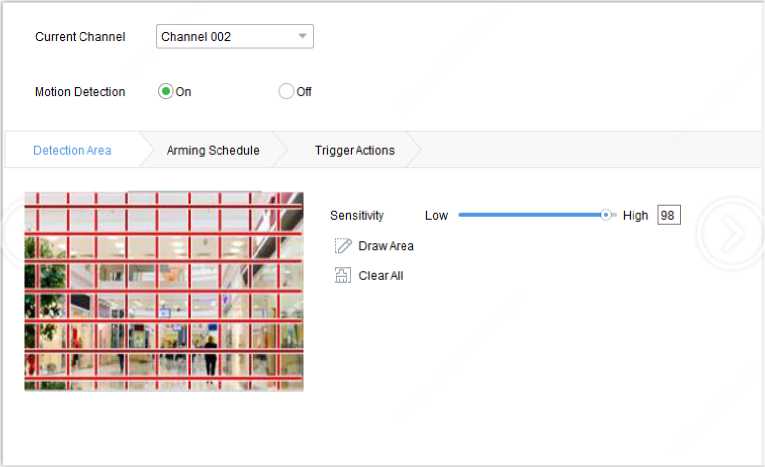
Task: Click the camera preview detection grid
Action: [x=163, y=290]
